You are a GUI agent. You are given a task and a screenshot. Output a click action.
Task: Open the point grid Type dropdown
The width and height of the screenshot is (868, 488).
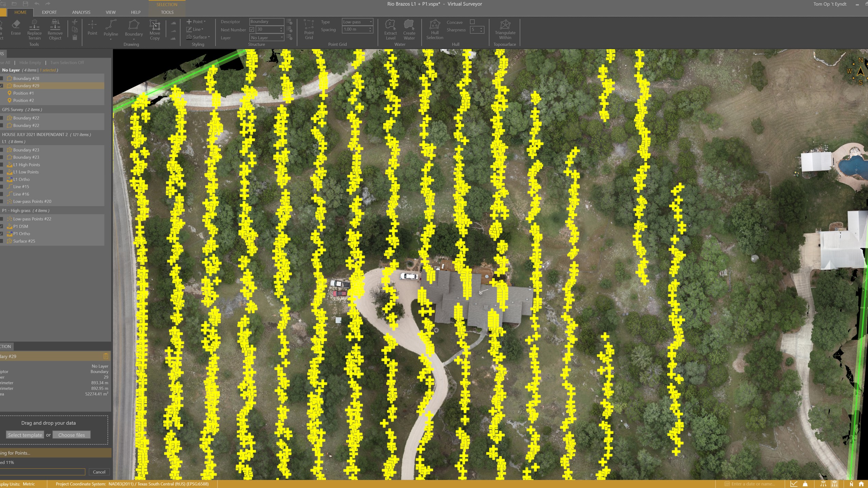357,22
